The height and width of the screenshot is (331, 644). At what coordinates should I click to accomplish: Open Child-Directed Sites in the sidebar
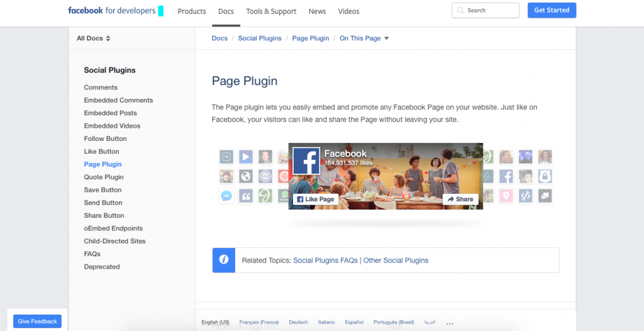tap(114, 241)
